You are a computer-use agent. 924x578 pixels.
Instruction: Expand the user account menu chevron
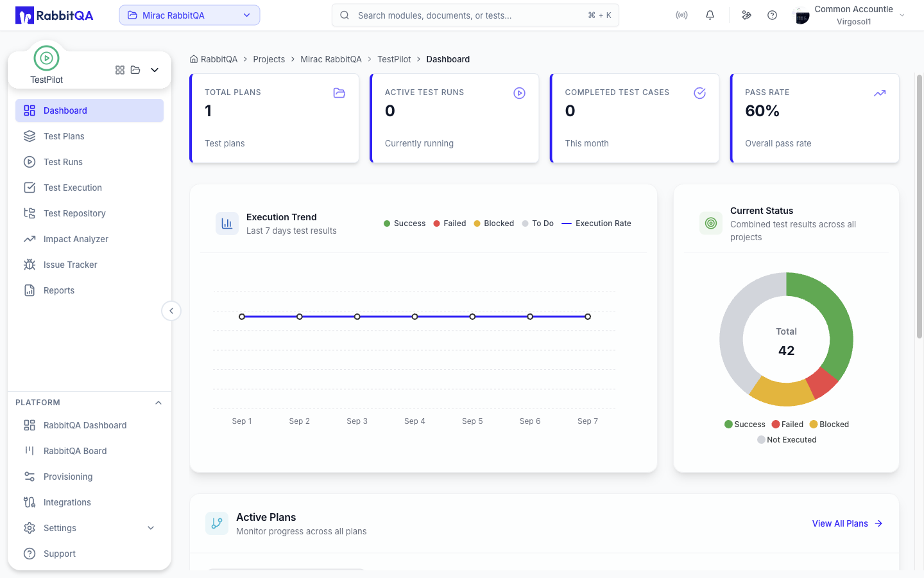coord(902,15)
